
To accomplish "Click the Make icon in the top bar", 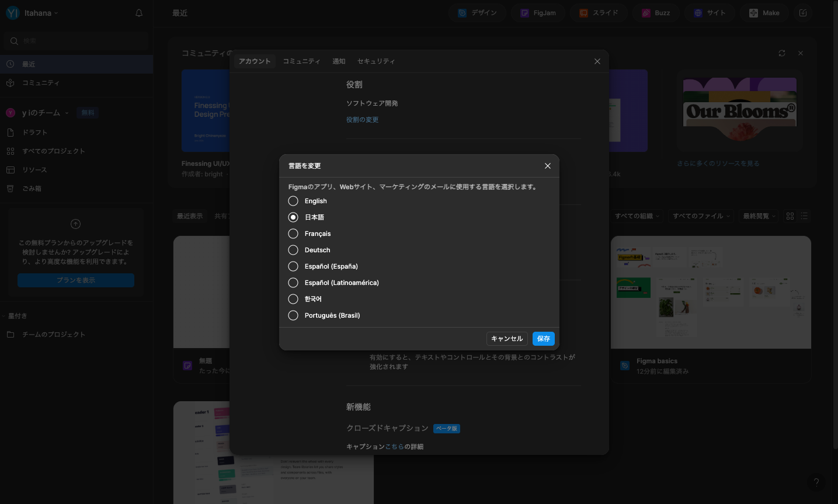I will (763, 12).
